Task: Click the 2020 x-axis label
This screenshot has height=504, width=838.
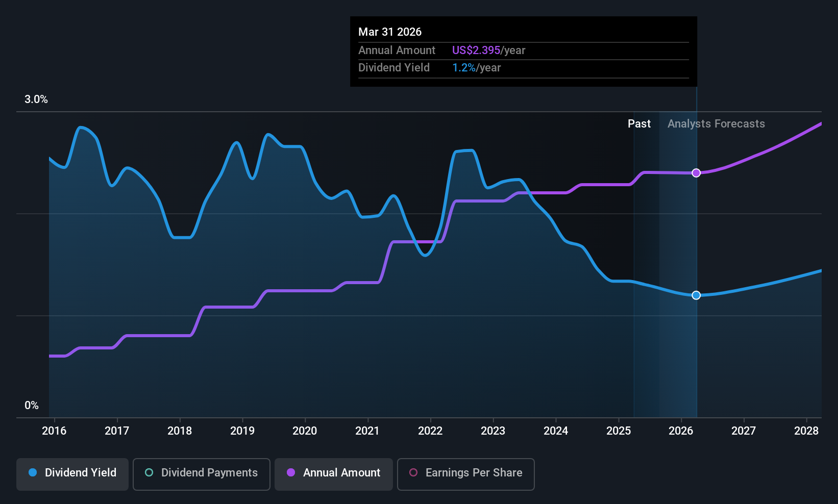Action: [305, 431]
